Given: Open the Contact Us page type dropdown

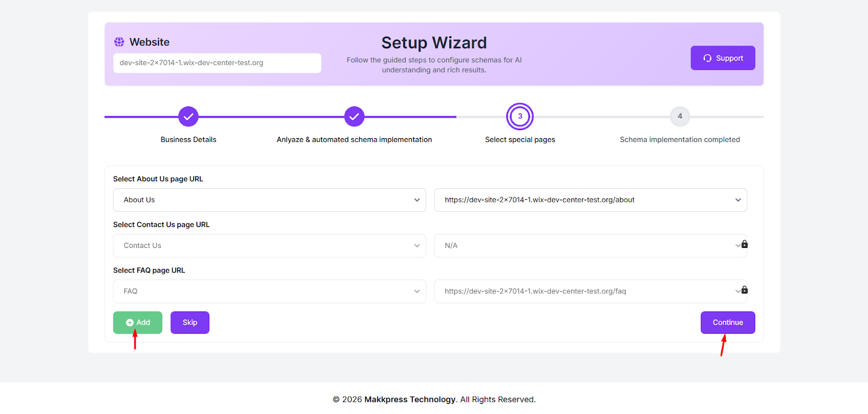Looking at the screenshot, I should tap(269, 245).
